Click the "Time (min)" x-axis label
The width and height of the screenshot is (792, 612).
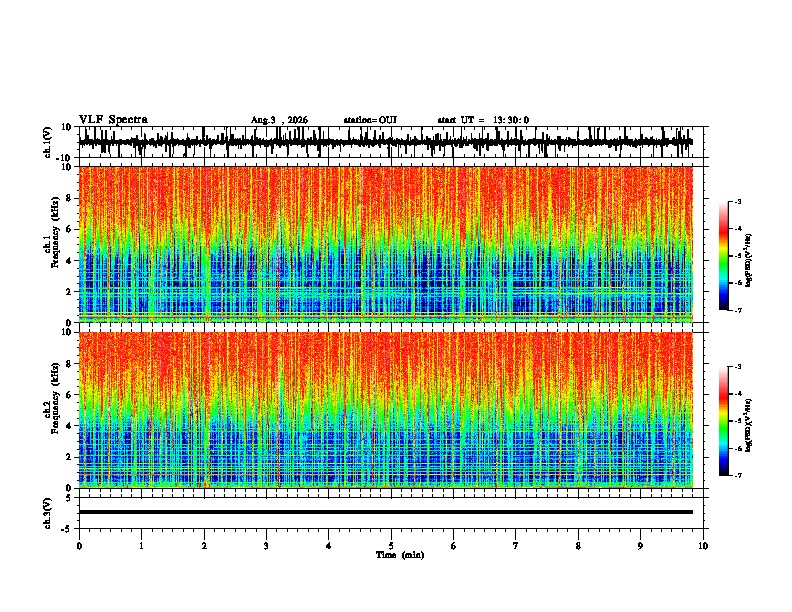click(400, 555)
